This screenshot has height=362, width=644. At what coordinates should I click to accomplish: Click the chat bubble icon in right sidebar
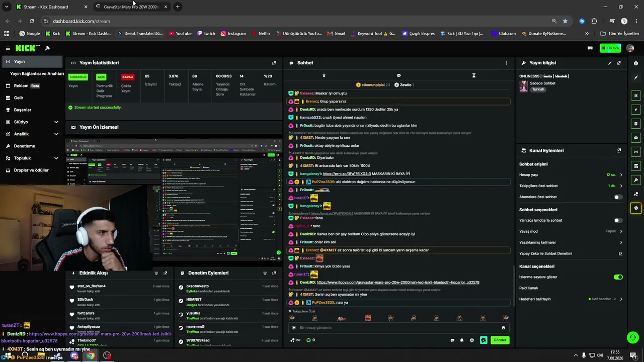click(636, 138)
